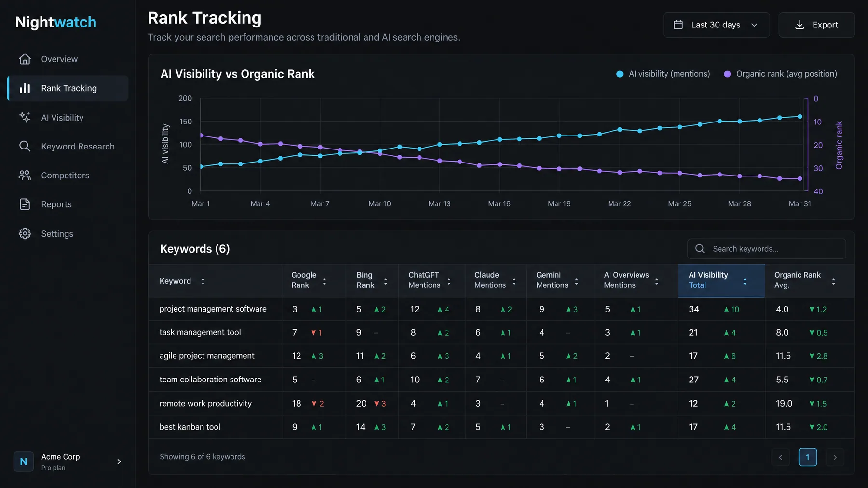The image size is (868, 488).
Task: Open Keyword Research in the sidebar
Action: click(x=68, y=146)
